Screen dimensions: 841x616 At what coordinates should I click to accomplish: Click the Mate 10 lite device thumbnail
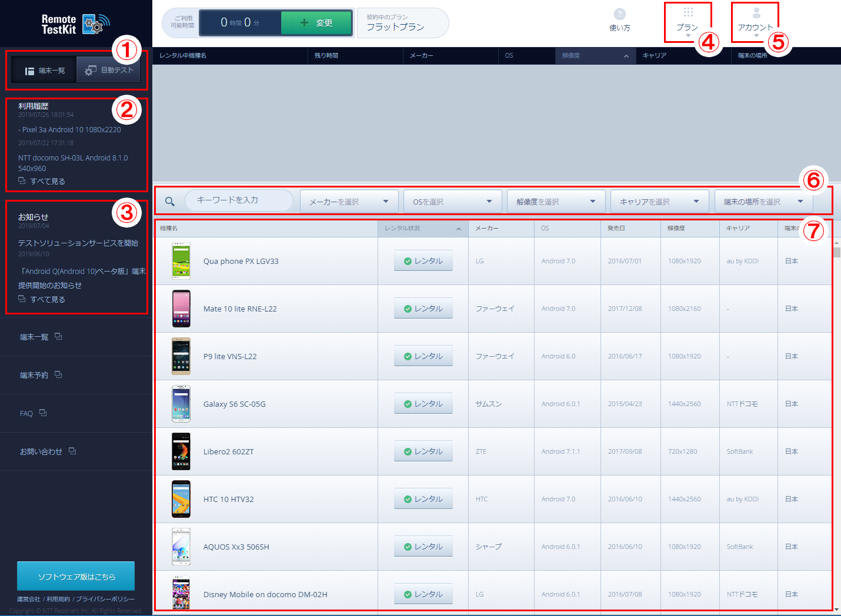click(181, 309)
